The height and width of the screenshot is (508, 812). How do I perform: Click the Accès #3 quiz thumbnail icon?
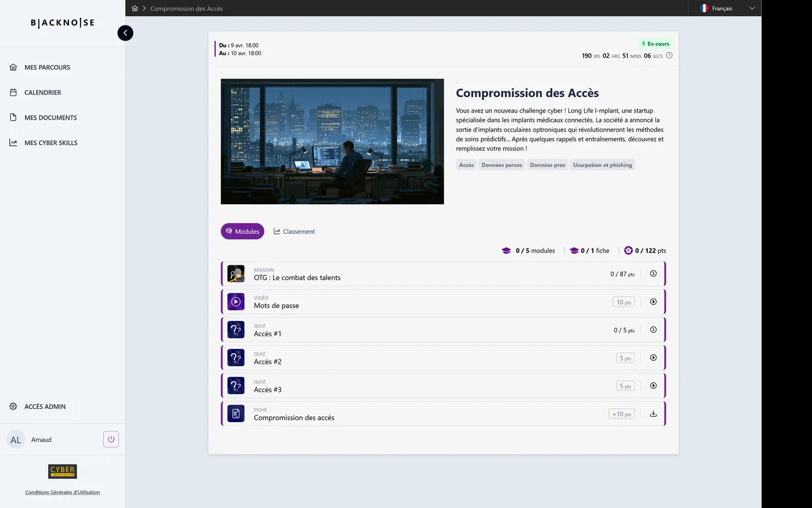tap(236, 385)
